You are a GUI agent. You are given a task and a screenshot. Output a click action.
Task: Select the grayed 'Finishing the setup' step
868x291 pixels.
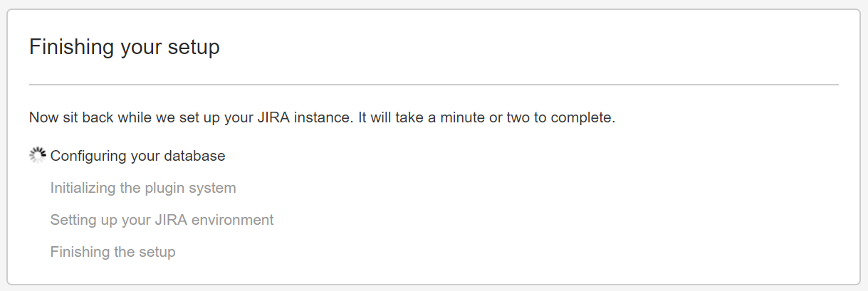point(113,252)
